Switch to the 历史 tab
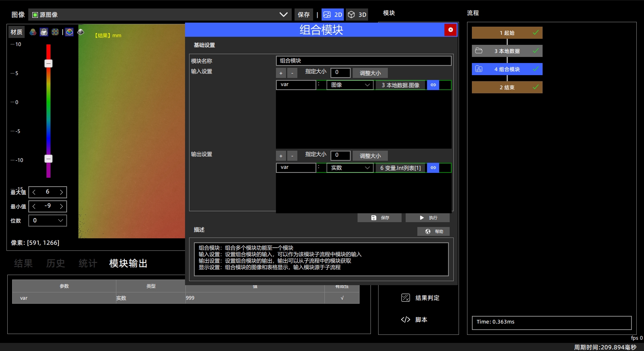 (x=56, y=263)
